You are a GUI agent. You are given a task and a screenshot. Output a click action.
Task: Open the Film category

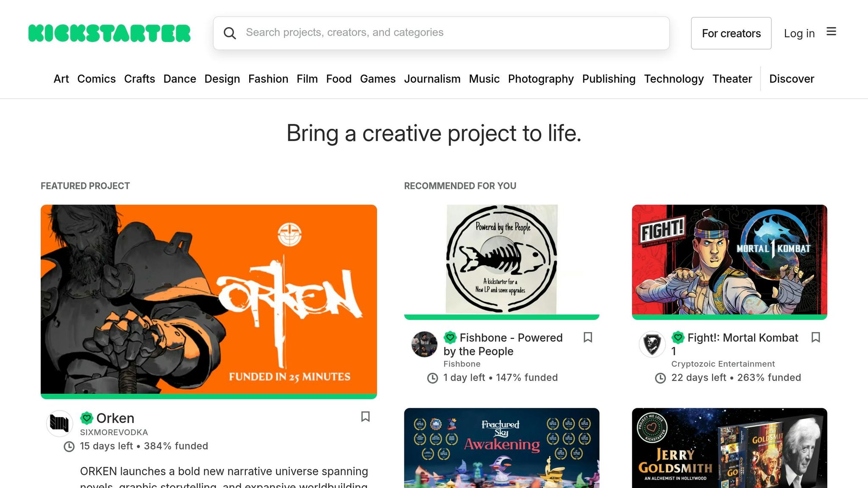click(x=307, y=79)
